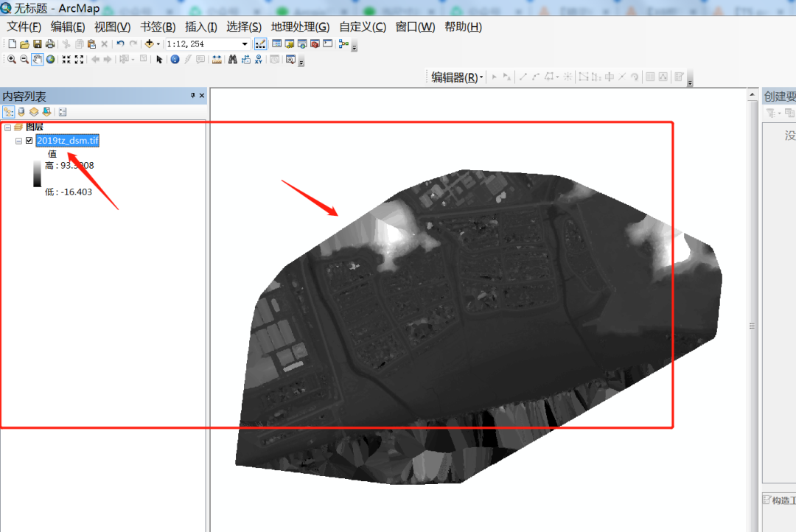
Task: Open the 地理处理(G) menu
Action: 299,27
